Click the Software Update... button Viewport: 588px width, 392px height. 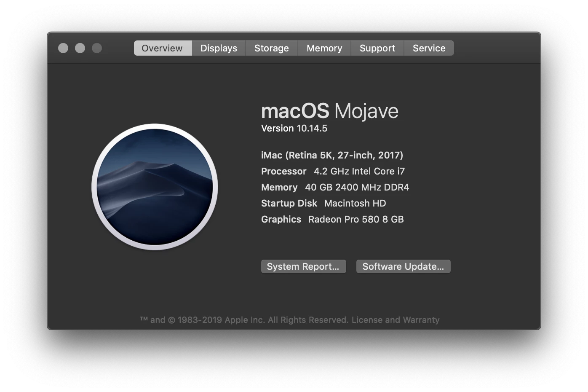point(403,266)
